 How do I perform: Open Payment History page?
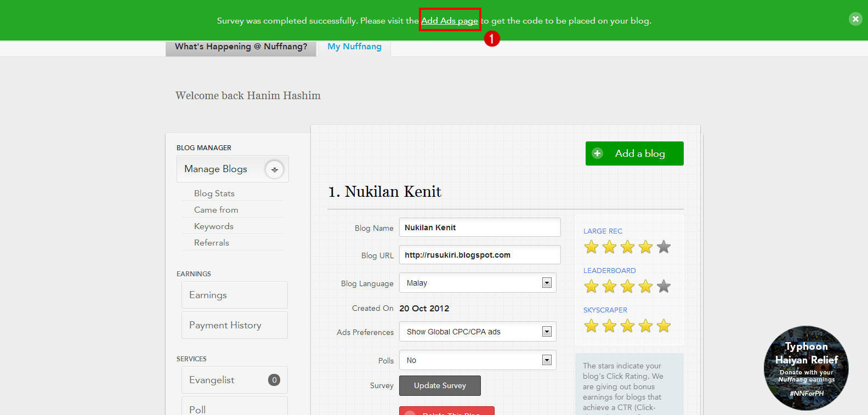(235, 325)
